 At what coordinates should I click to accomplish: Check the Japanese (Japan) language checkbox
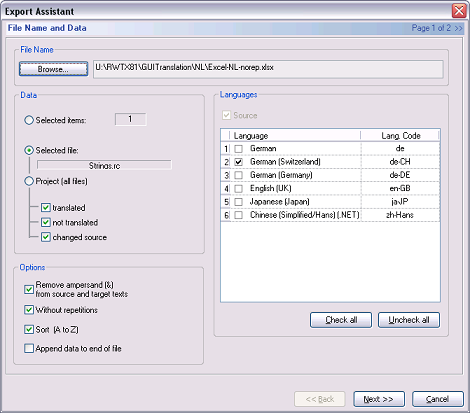[x=238, y=202]
